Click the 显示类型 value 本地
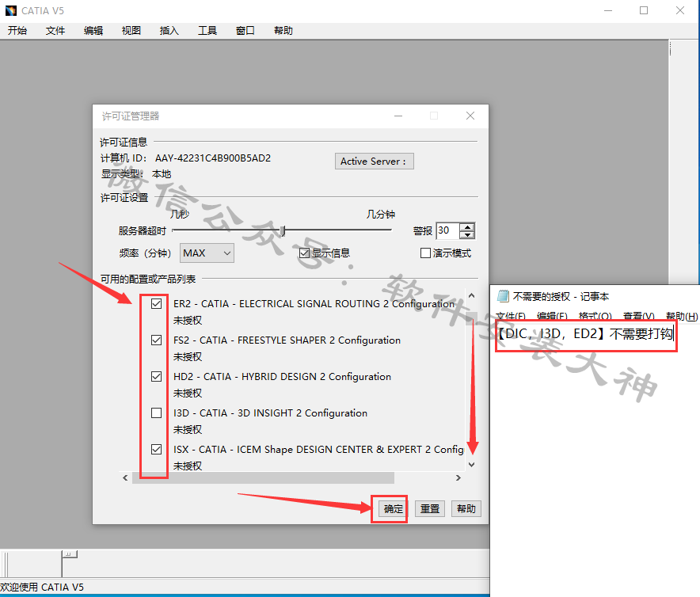 point(162,174)
